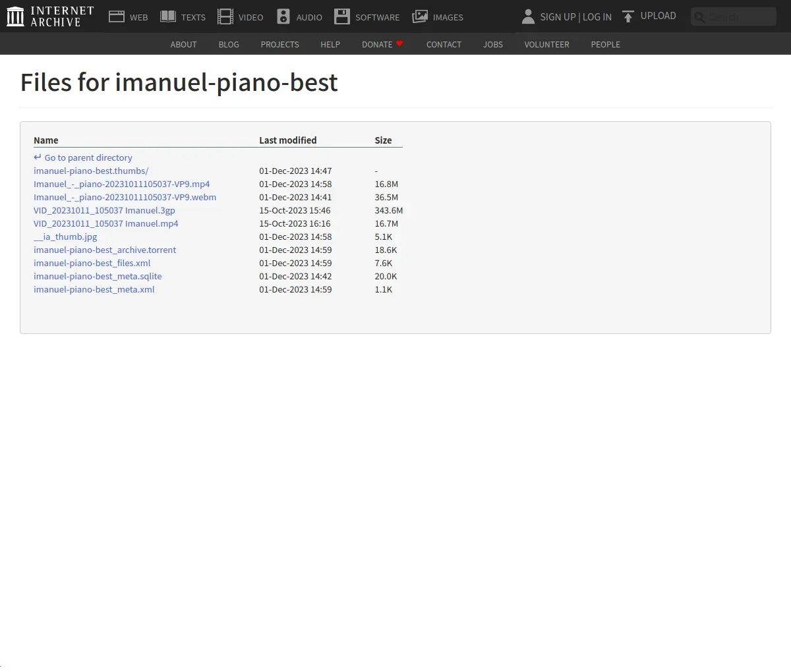Focus the Search input field

click(734, 16)
